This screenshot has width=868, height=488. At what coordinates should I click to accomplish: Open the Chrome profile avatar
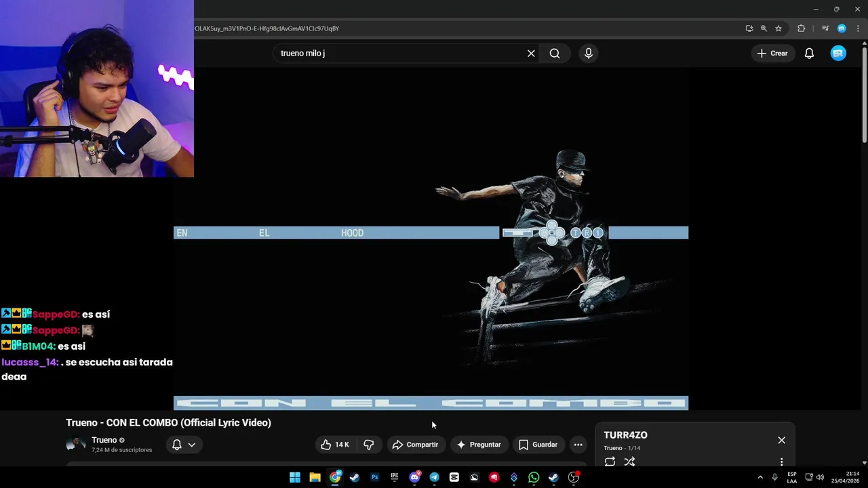point(842,28)
